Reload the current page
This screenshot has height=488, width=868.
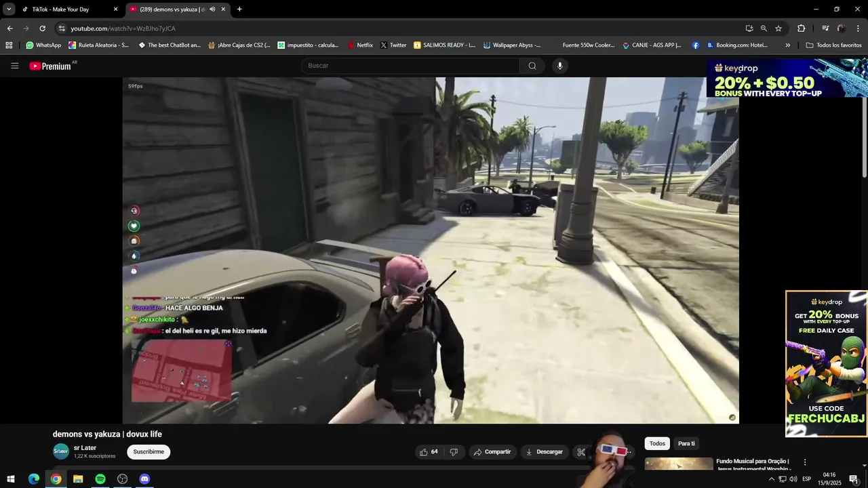42,28
